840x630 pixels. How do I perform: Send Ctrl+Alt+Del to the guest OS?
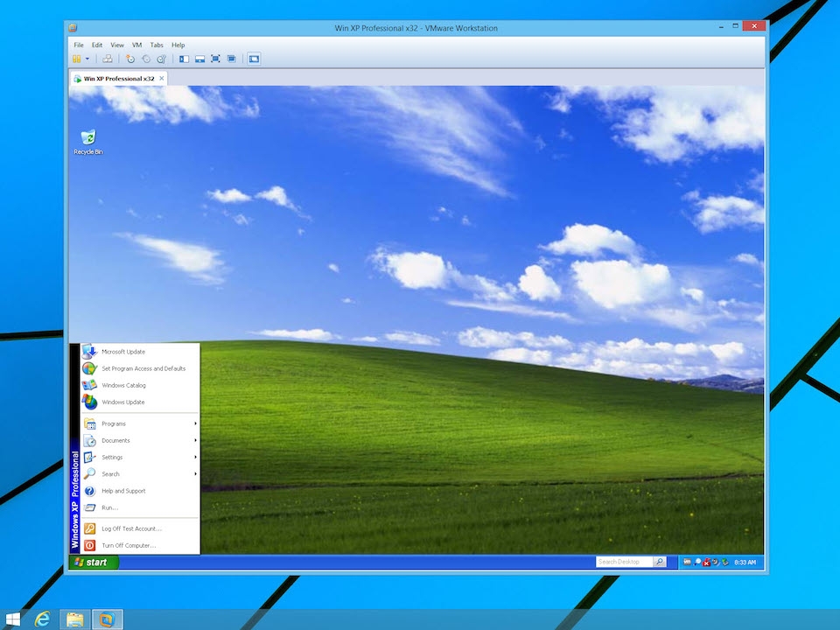point(107,59)
